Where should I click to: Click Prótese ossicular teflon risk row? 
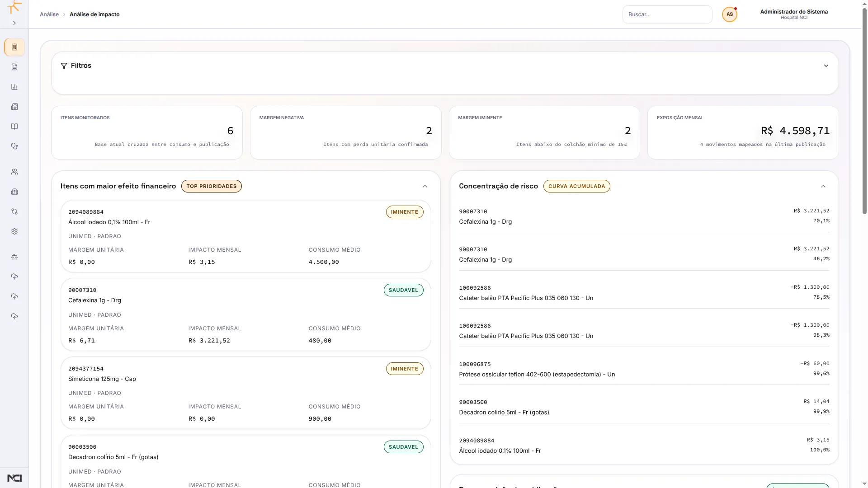644,369
